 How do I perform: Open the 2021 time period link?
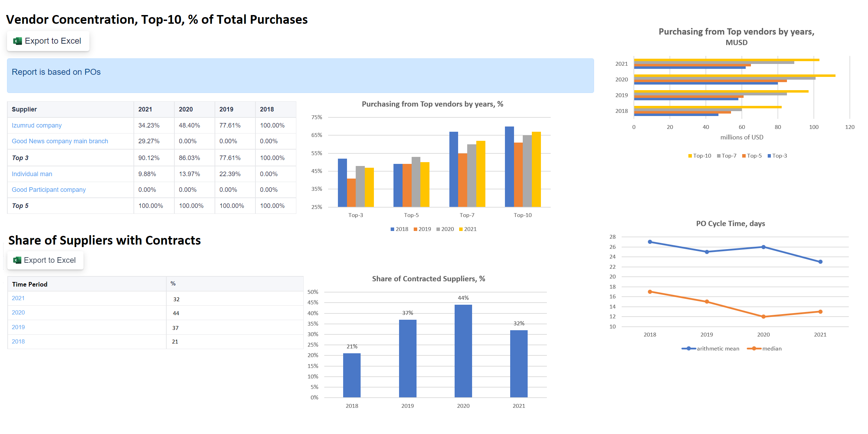click(18, 298)
